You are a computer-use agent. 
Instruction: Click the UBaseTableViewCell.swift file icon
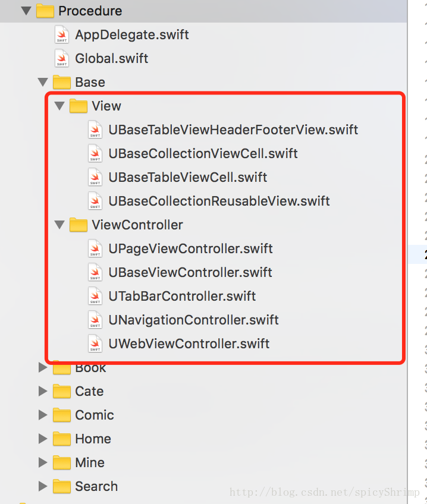(x=95, y=177)
